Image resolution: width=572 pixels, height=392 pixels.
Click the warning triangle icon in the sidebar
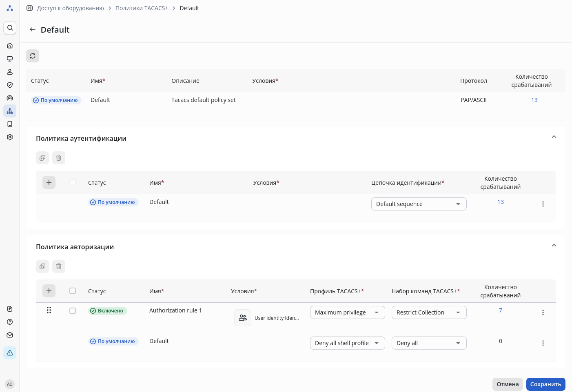(x=10, y=353)
